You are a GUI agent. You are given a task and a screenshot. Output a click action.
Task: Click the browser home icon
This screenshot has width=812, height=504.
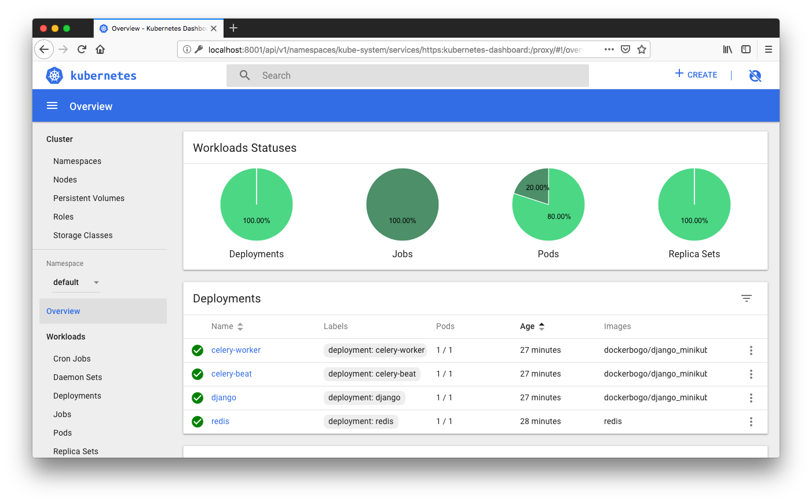100,49
